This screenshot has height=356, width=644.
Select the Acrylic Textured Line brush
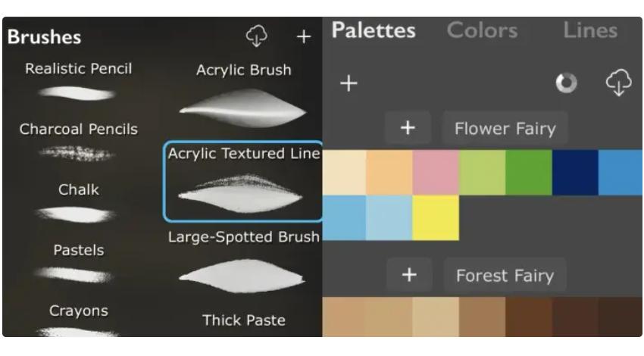coord(243,182)
